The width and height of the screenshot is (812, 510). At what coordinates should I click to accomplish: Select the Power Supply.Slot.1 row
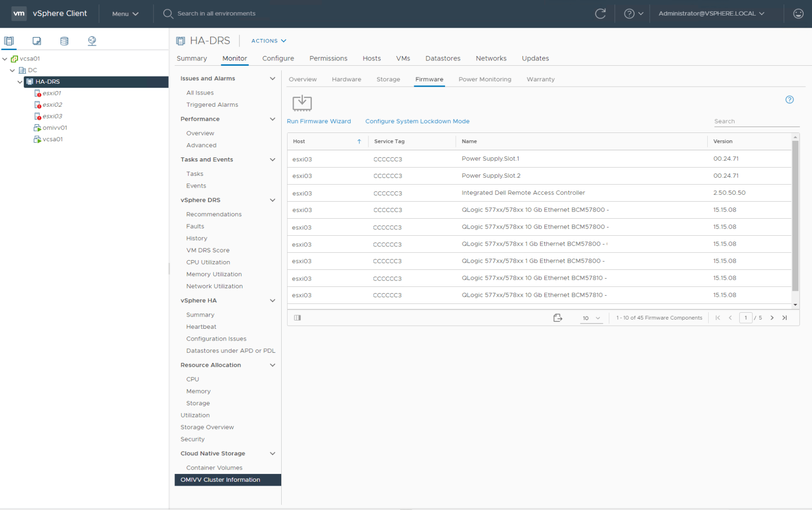539,159
